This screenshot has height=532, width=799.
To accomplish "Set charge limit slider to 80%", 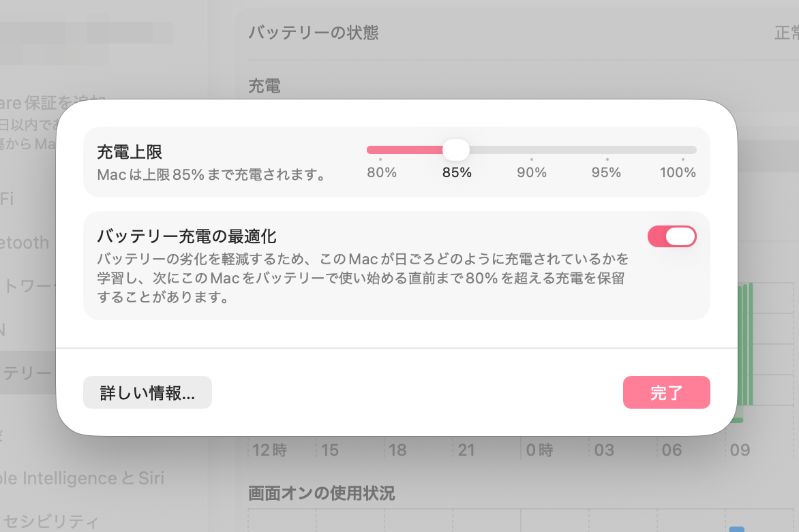I will 380,150.
